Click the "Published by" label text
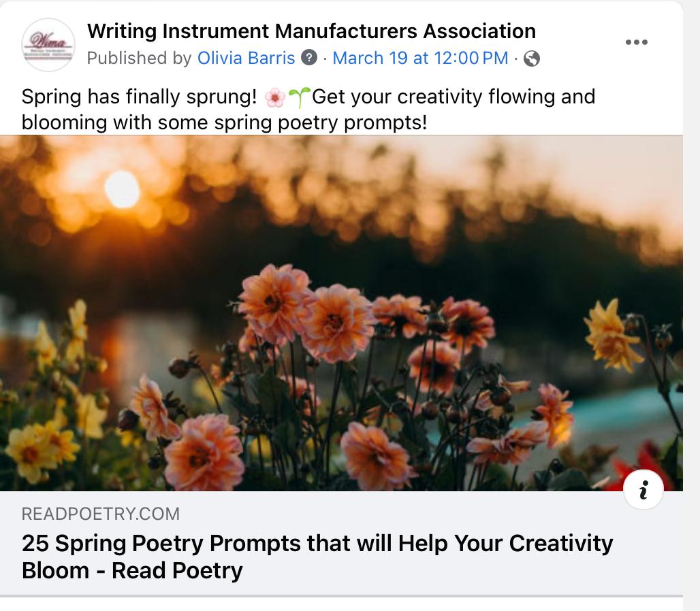Image resolution: width=700 pixels, height=611 pixels. coord(140,59)
